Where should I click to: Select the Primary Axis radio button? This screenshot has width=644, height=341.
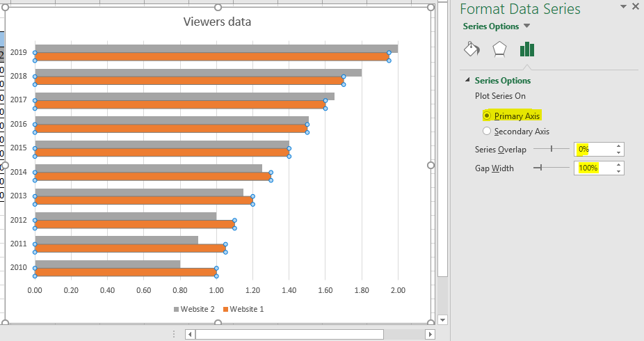tap(487, 116)
